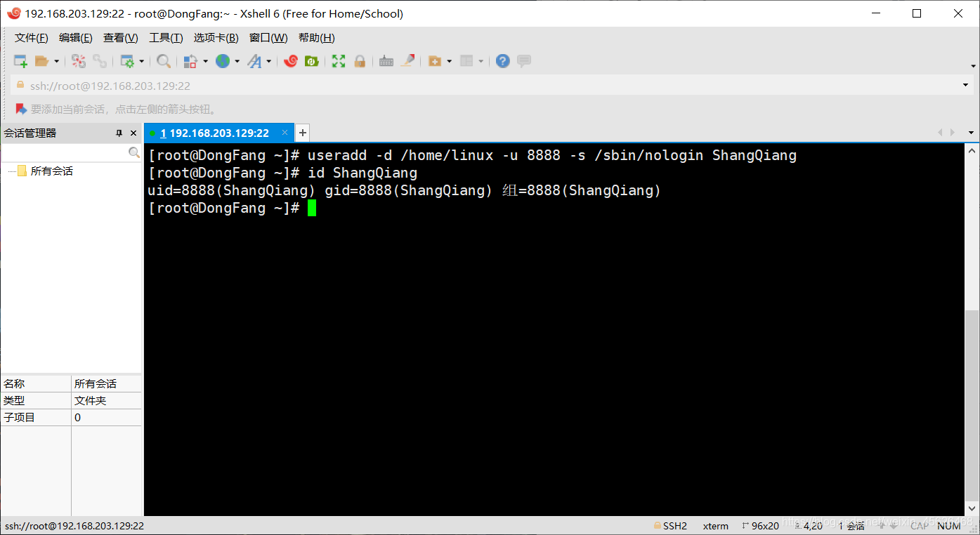This screenshot has height=535, width=980.
Task: Open the session folder icon
Action: point(41,61)
